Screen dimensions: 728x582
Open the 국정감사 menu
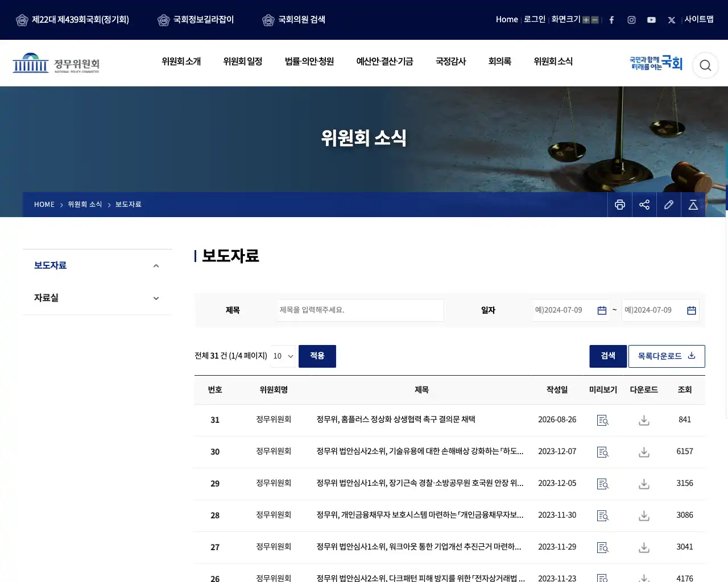[x=450, y=61]
